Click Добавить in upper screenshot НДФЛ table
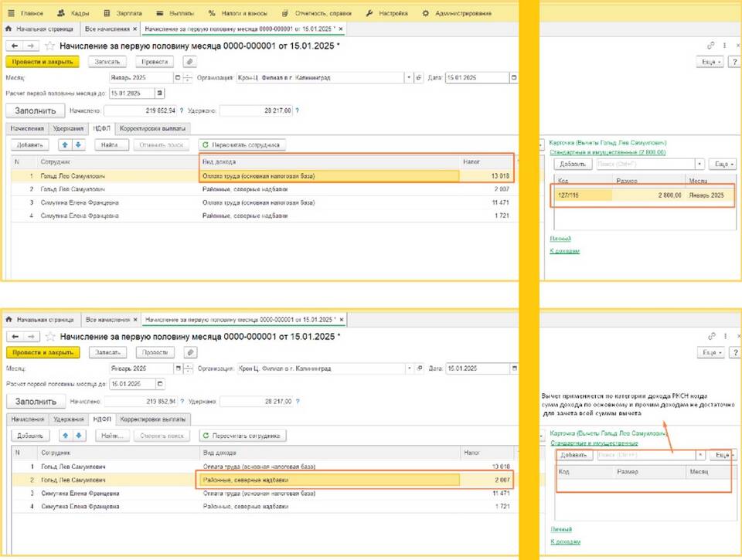The width and height of the screenshot is (742, 560). 30,144
